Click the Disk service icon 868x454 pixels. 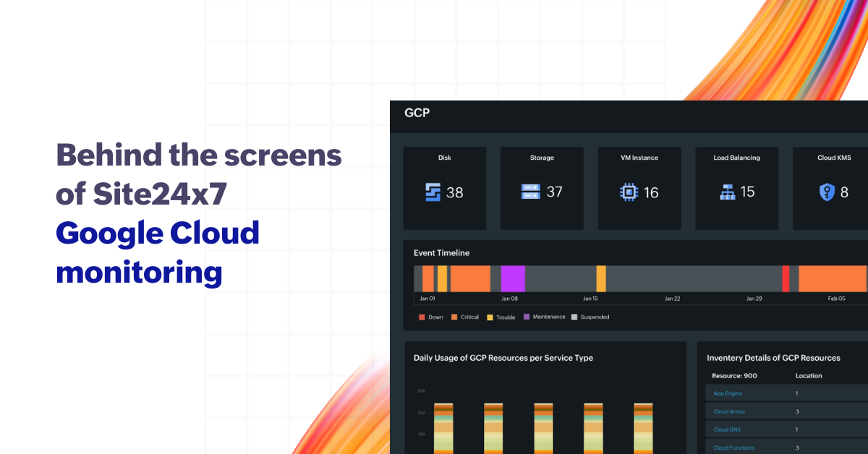coord(433,192)
